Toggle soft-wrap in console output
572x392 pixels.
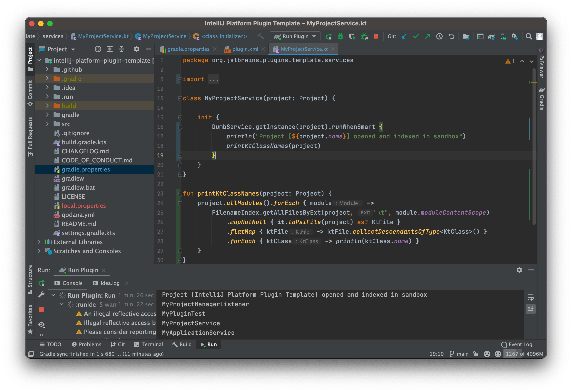[531, 297]
